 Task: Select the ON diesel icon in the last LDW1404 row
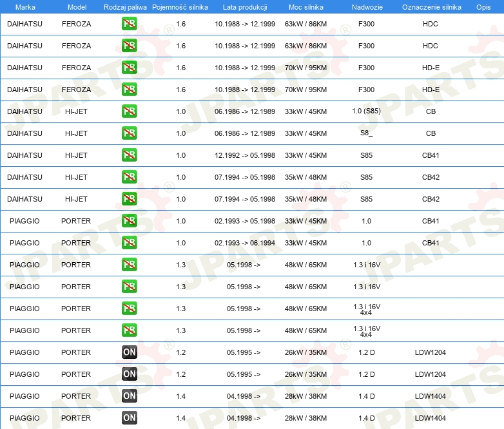point(129,418)
